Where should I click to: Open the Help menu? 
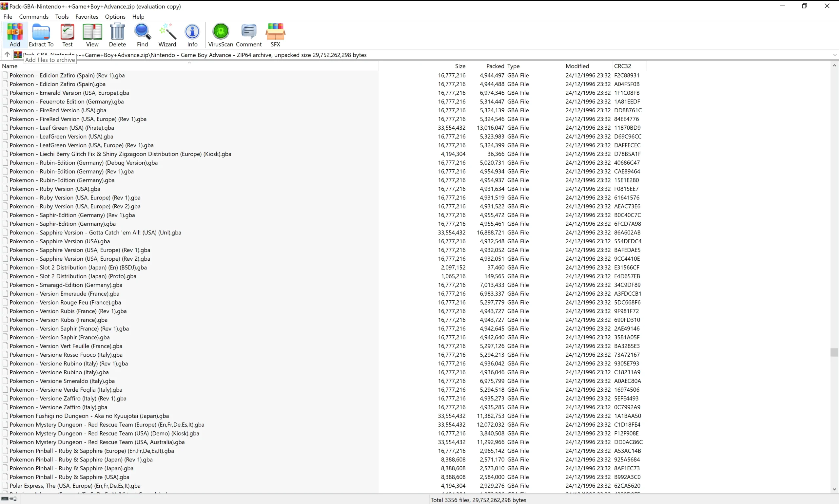(x=138, y=16)
